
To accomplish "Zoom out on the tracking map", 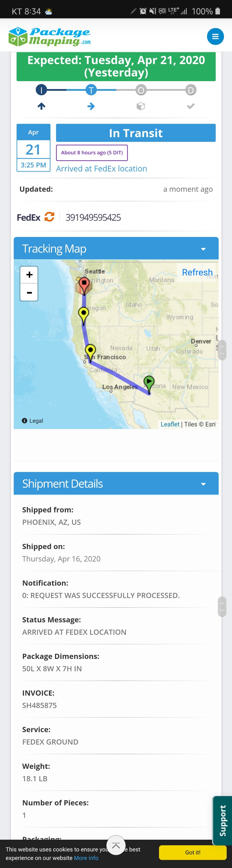I will [29, 292].
